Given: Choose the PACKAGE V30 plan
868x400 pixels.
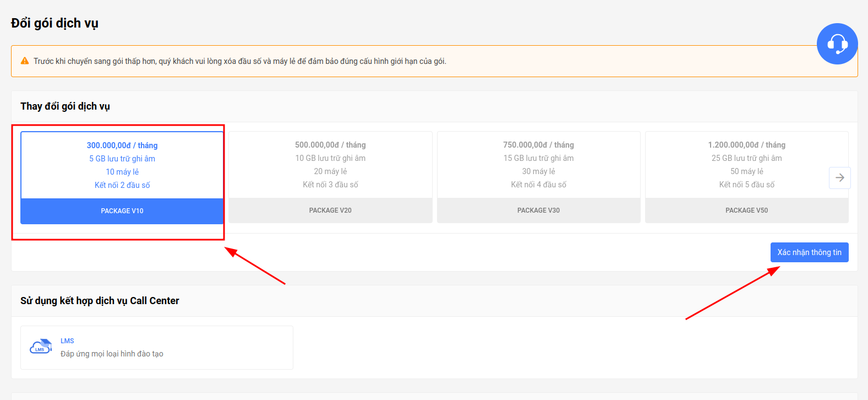Looking at the screenshot, I should [538, 177].
